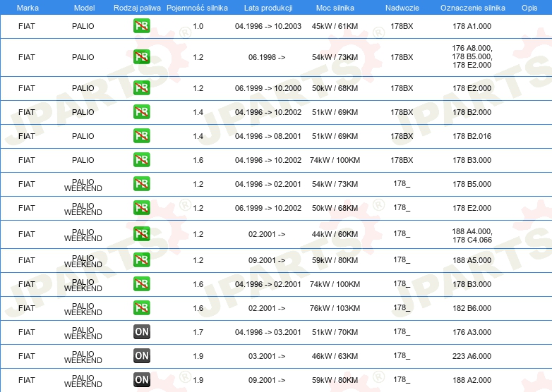Select engine code 178 B2.016
The width and height of the screenshot is (552, 392).
472,135
